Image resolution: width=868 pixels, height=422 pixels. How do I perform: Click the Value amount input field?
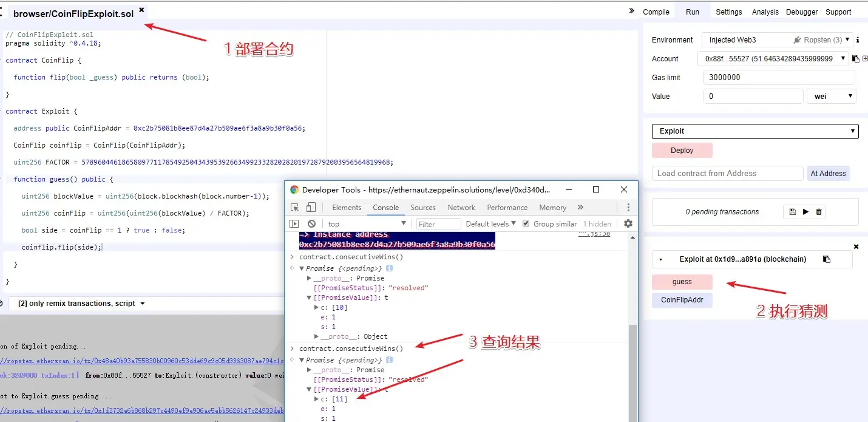coord(753,97)
